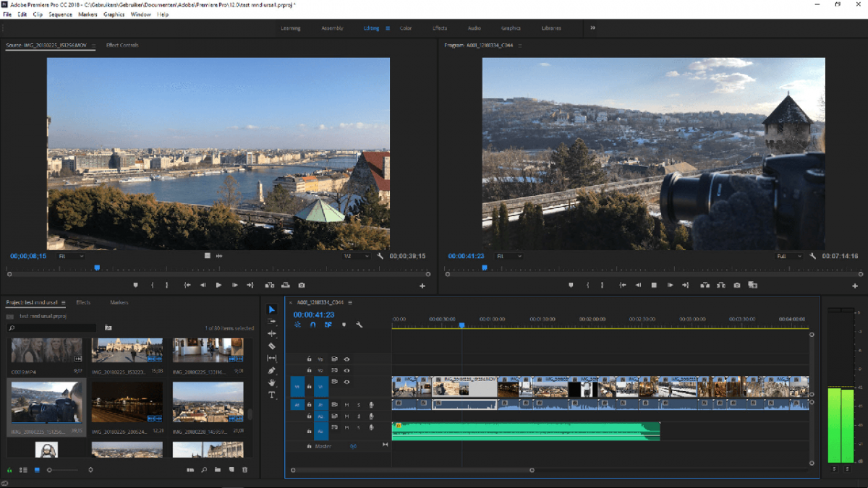Mute audio track A1

346,405
